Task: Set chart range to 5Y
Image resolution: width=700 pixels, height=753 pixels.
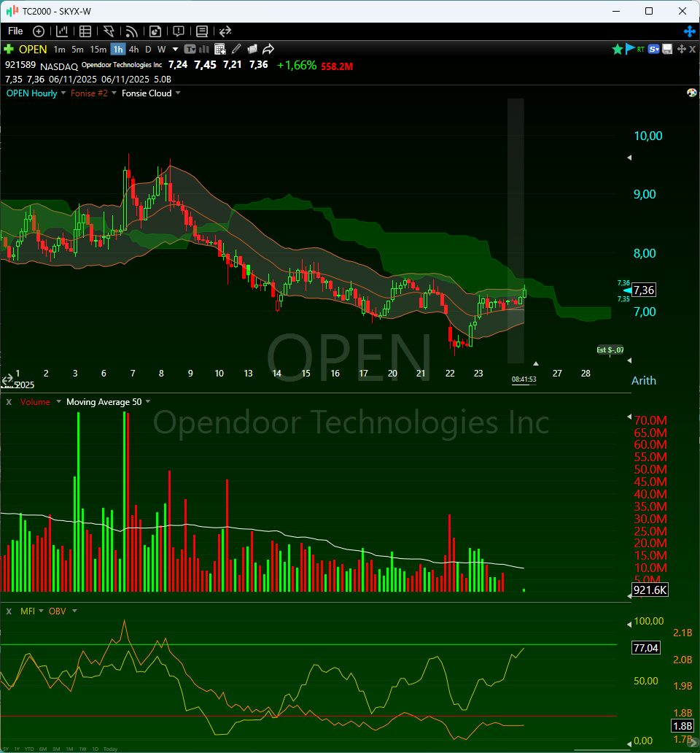Action: pyautogui.click(x=4, y=749)
